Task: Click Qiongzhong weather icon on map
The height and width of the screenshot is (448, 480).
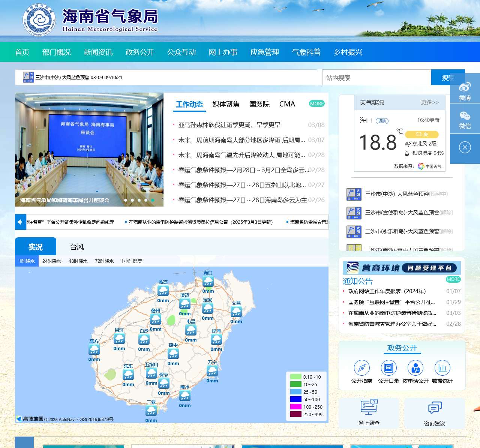Action: (x=173, y=354)
